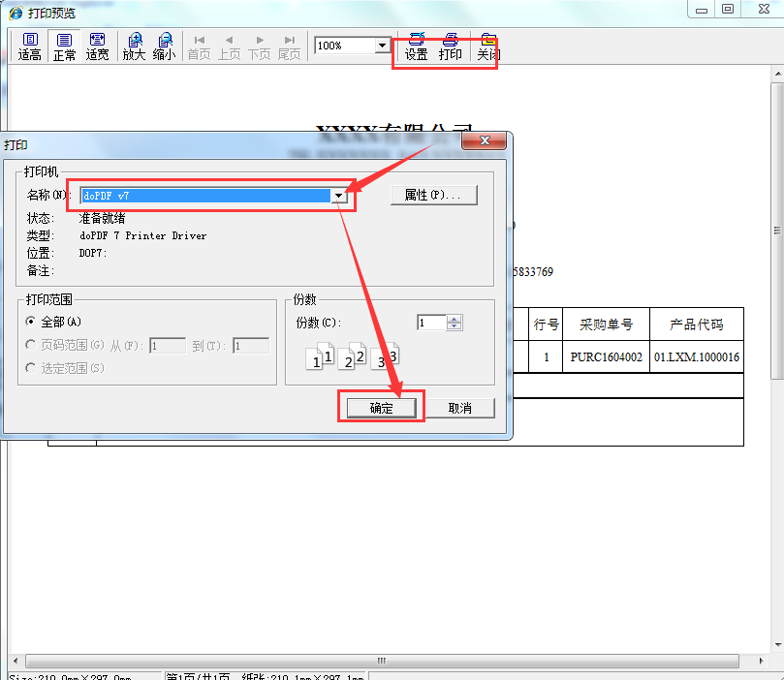Select the 正常 normal view icon
Image resolution: width=784 pixels, height=680 pixels.
[x=64, y=46]
